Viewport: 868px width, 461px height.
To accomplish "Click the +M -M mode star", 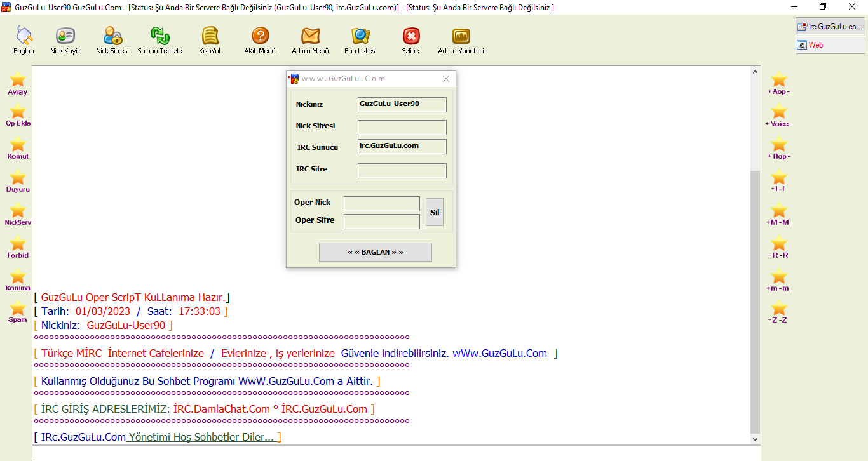I will (778, 214).
